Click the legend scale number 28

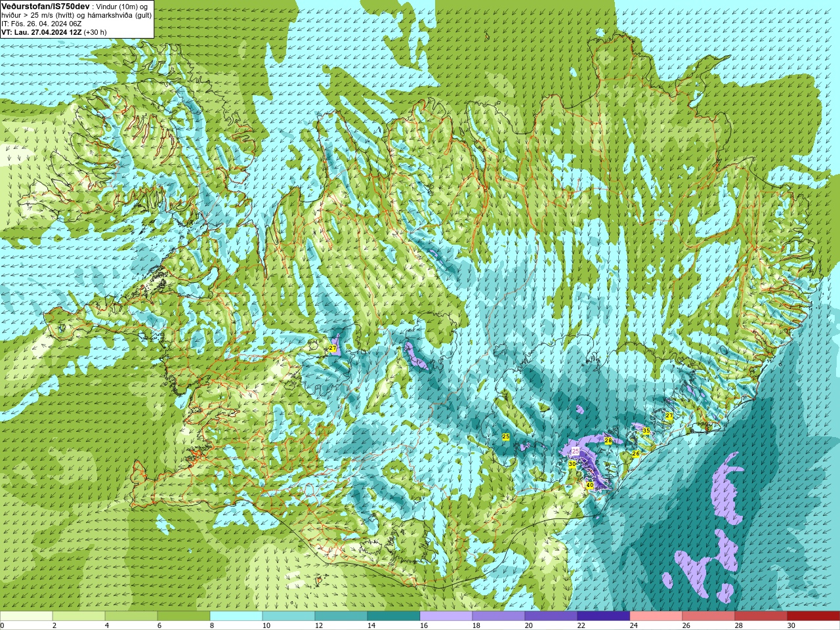coord(739,626)
